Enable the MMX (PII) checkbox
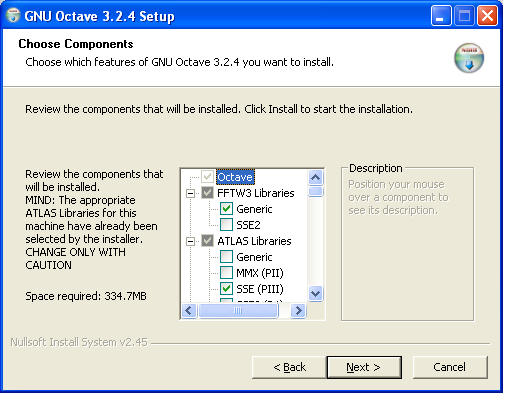 click(226, 273)
